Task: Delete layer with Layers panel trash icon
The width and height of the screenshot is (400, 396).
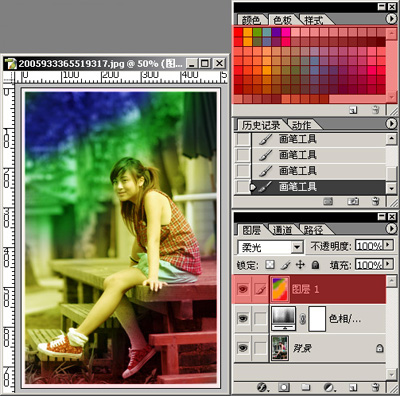Action: tap(376, 387)
